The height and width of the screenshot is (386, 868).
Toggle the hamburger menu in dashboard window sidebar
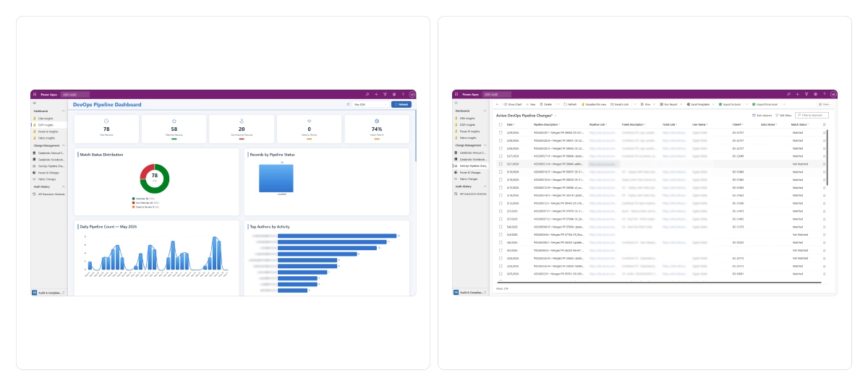tap(34, 103)
